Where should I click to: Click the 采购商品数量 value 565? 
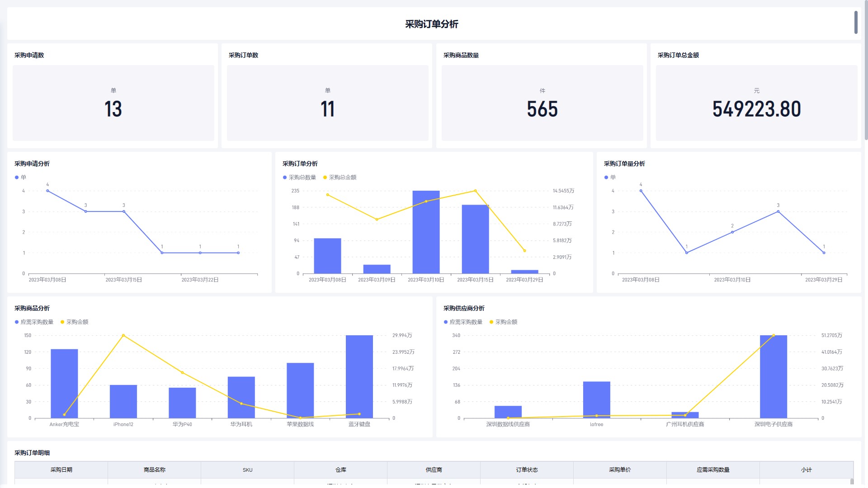click(542, 109)
